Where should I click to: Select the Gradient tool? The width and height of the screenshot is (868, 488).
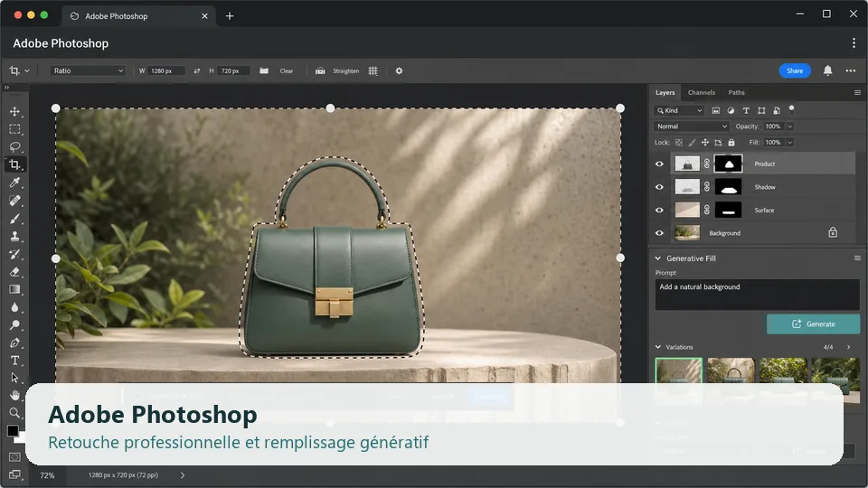point(15,289)
